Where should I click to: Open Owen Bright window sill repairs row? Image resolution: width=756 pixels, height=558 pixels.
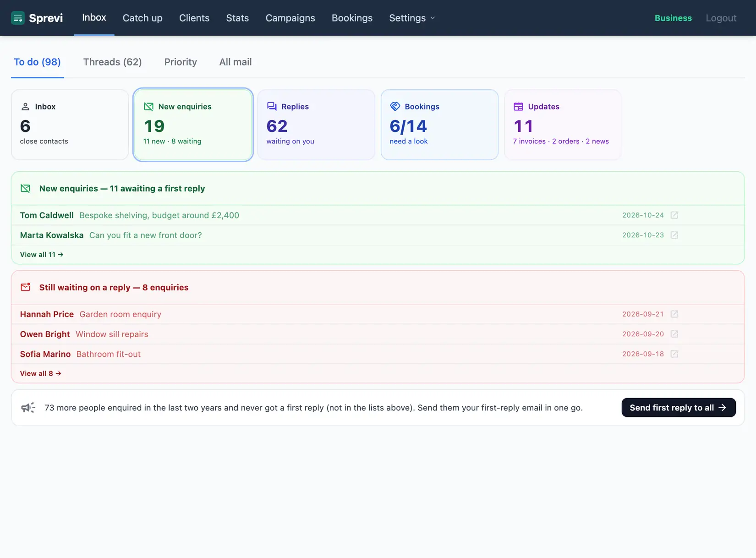click(378, 334)
